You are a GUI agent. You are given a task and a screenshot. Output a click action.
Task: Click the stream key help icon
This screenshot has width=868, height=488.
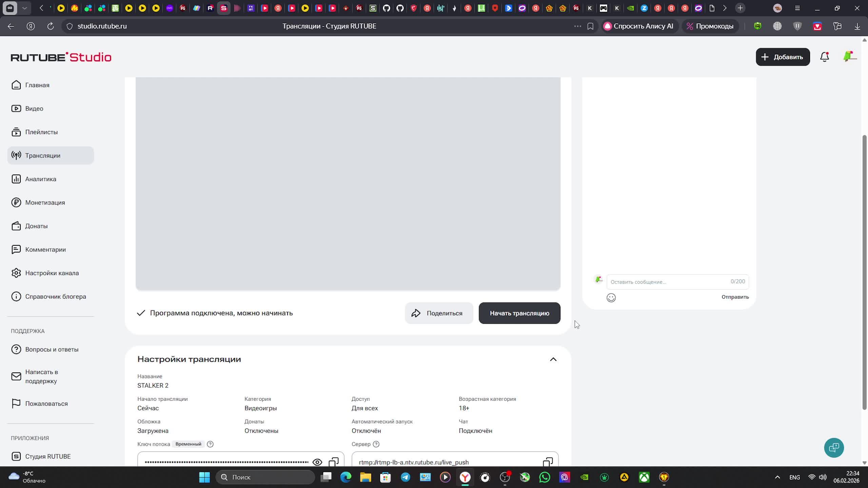(x=210, y=444)
